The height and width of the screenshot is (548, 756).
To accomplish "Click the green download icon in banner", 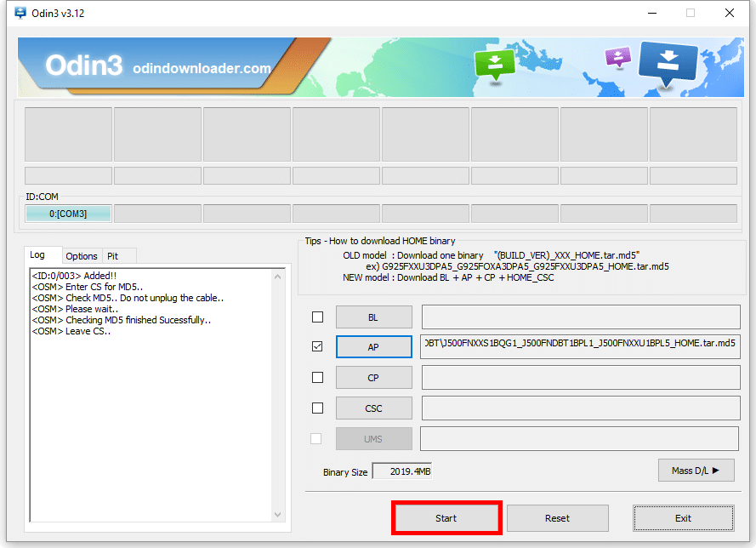I will click(x=495, y=66).
